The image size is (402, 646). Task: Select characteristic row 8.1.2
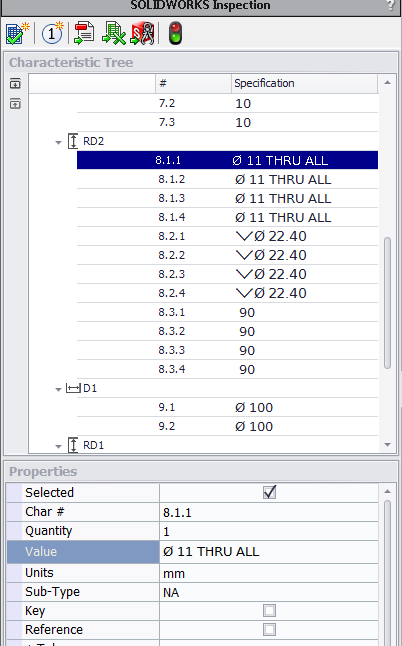click(227, 179)
